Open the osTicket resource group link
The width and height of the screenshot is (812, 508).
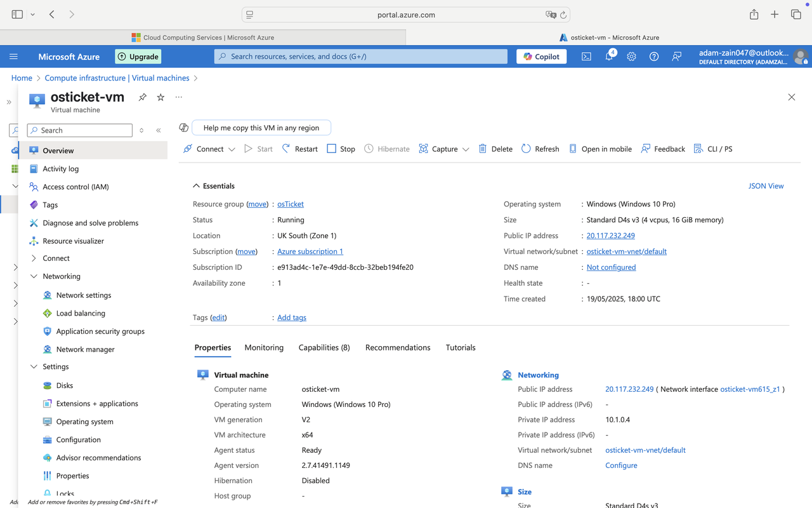(x=291, y=204)
